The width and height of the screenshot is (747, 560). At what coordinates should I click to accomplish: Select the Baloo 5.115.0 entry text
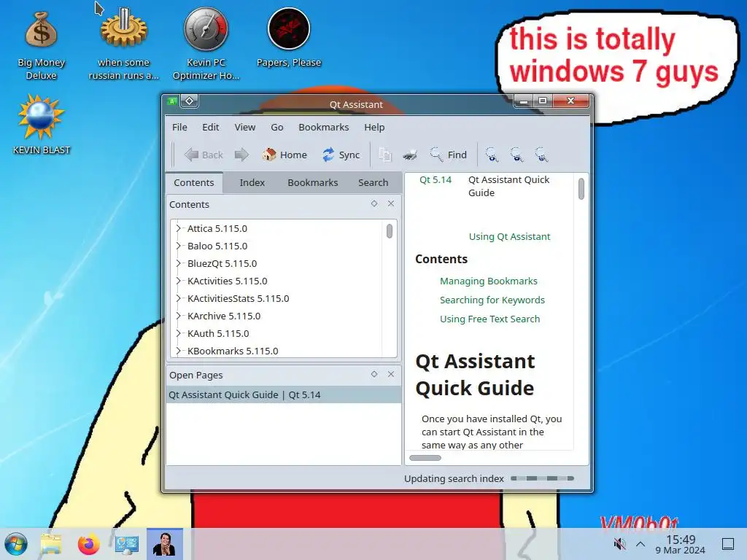pyautogui.click(x=217, y=246)
